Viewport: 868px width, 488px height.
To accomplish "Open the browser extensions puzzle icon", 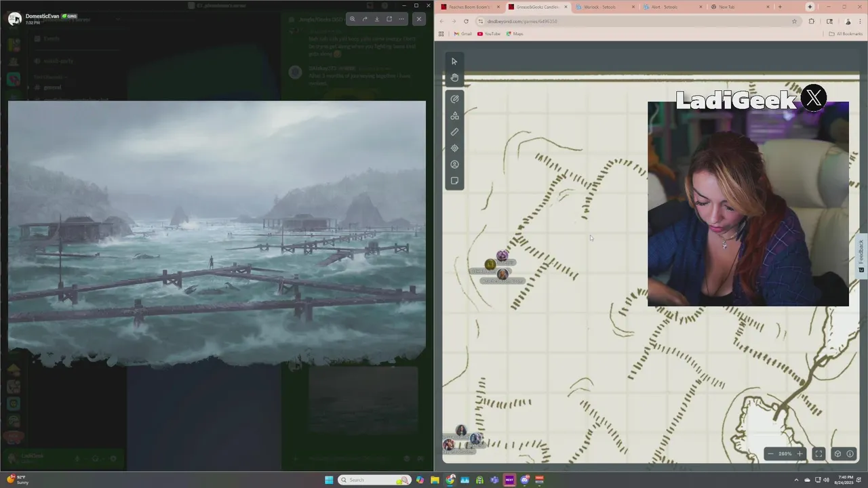I will click(812, 21).
